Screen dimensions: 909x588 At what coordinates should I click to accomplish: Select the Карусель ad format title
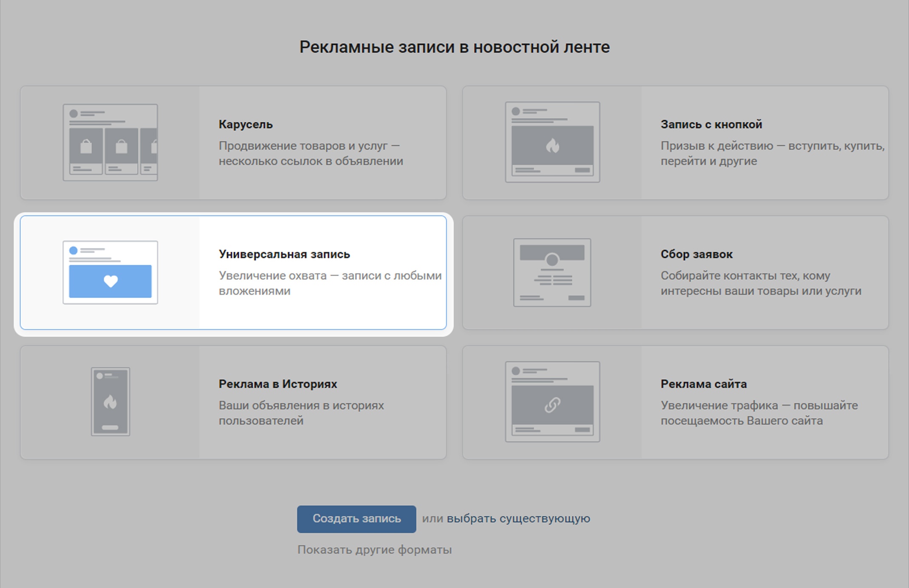click(246, 124)
